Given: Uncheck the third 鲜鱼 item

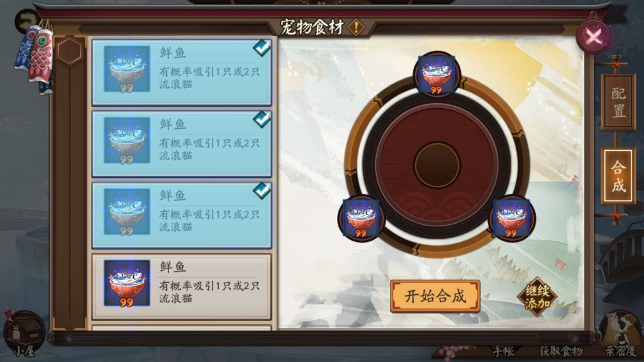Looking at the screenshot, I should pos(181,215).
